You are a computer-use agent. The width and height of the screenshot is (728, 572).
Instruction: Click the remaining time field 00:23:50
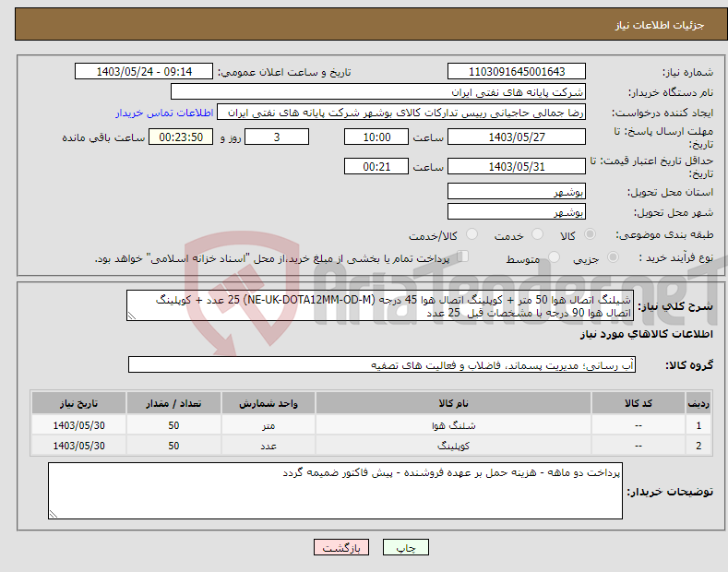181,137
